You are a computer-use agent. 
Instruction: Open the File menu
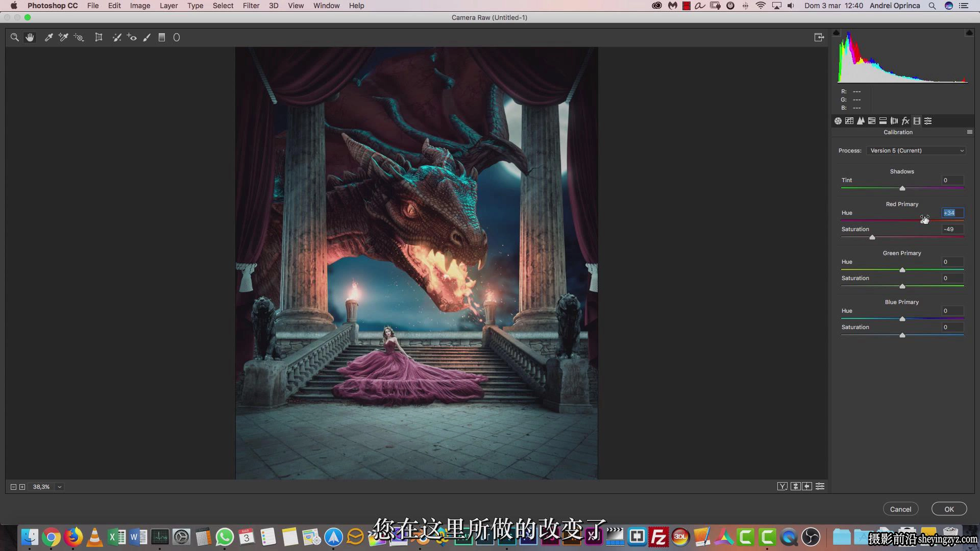coord(93,6)
